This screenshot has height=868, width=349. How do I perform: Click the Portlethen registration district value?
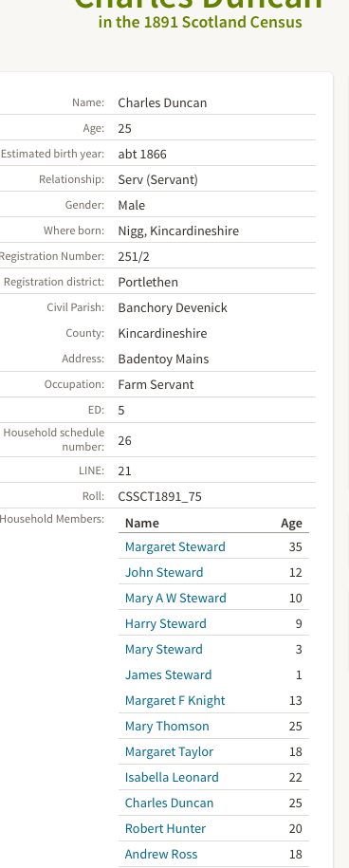[148, 282]
